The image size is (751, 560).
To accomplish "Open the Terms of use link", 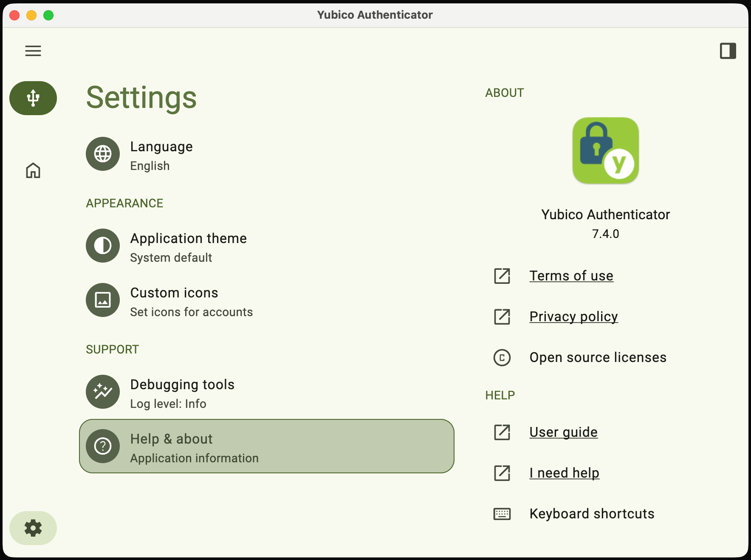I will (x=571, y=276).
